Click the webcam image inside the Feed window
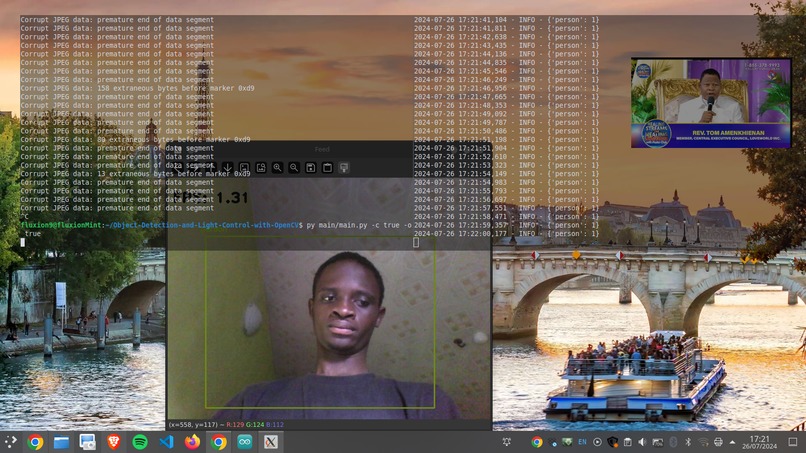Viewport: 806px width, 453px height. [x=329, y=298]
